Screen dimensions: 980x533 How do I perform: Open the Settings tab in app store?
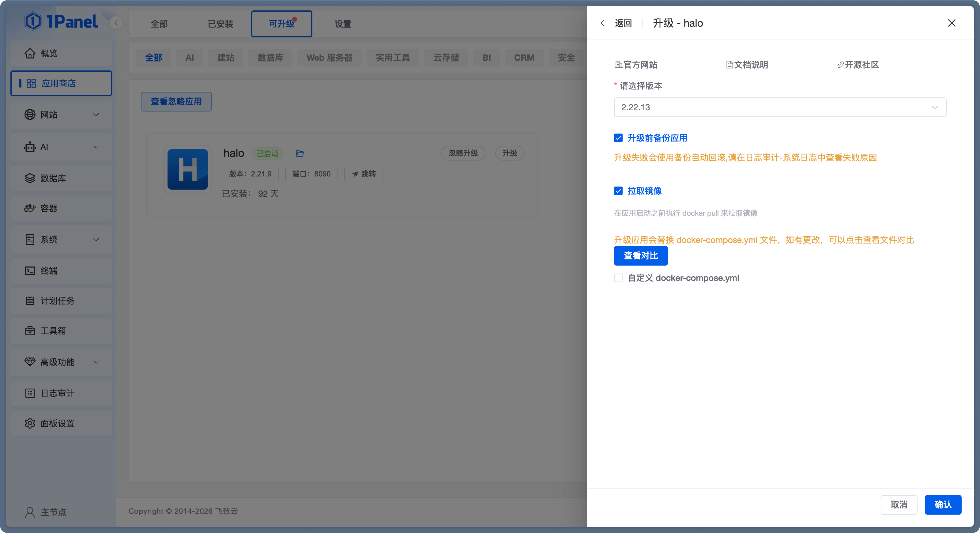342,24
